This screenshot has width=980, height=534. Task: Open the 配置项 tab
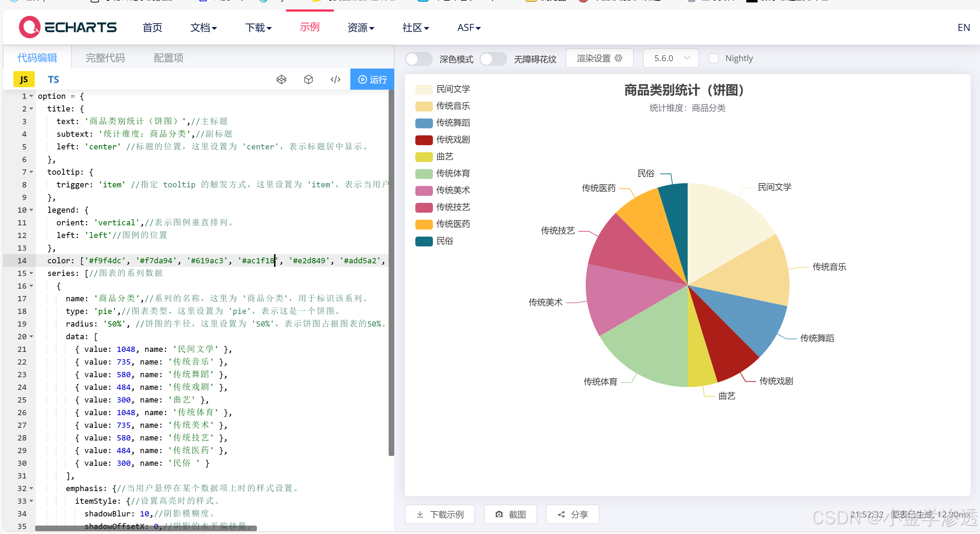pyautogui.click(x=168, y=58)
